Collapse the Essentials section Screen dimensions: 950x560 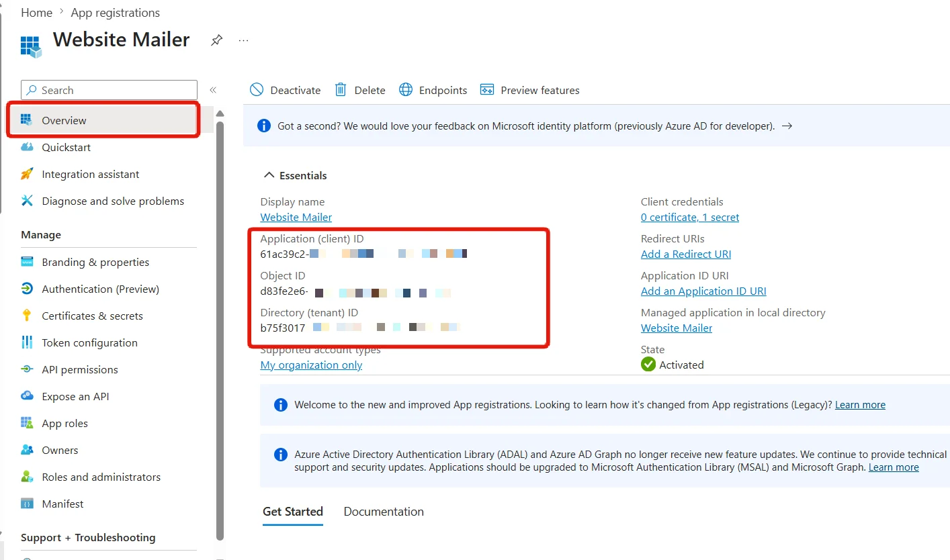[294, 175]
